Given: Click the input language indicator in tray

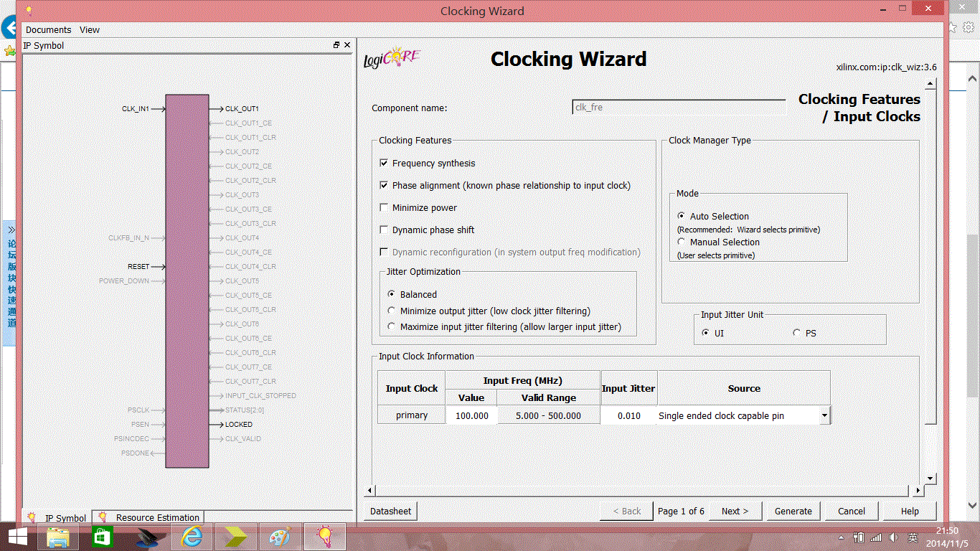Looking at the screenshot, I should [x=913, y=537].
